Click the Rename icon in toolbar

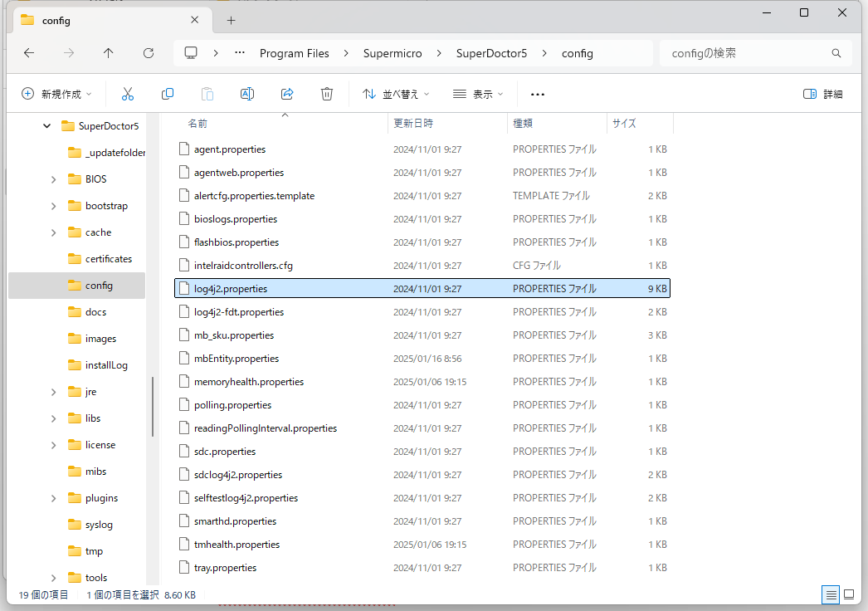click(247, 94)
